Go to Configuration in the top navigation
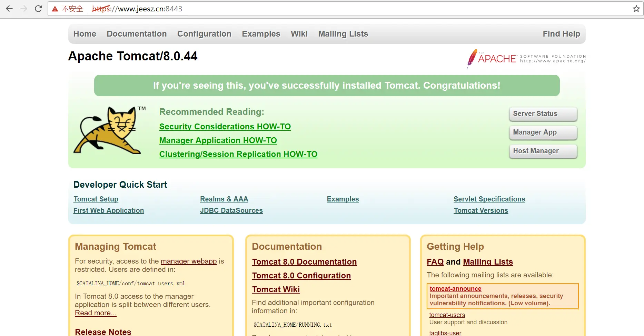 [204, 34]
